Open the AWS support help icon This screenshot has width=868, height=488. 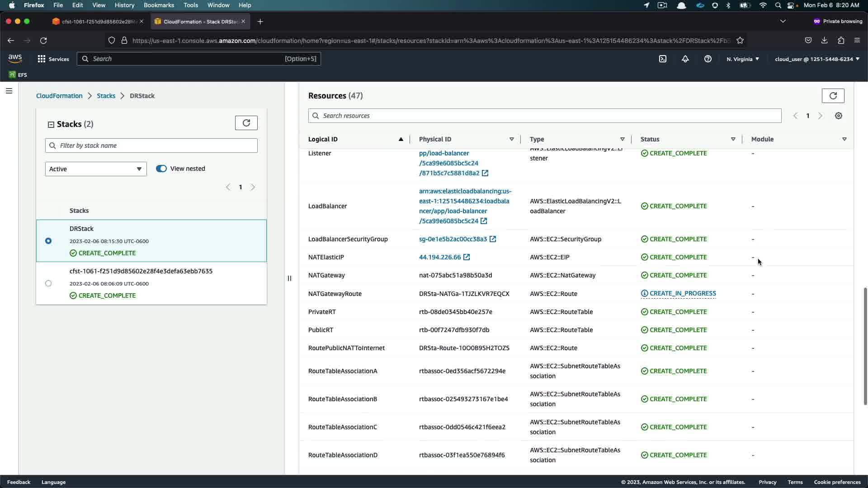point(708,59)
